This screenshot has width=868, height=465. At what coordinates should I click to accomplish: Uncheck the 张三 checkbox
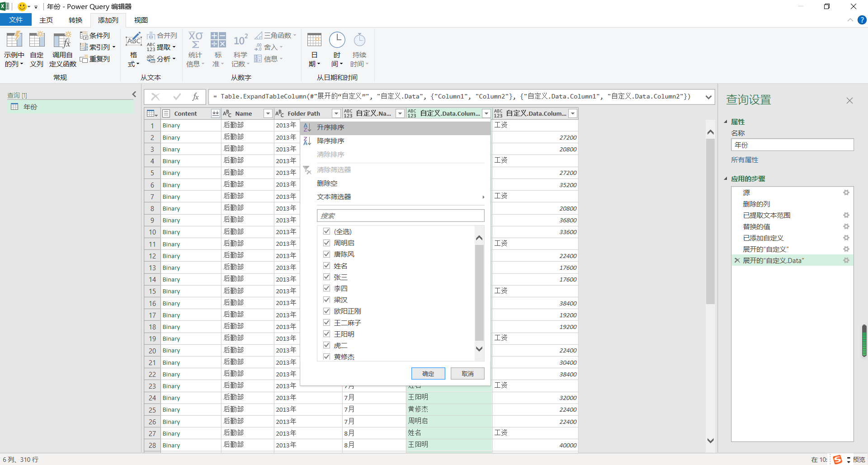tap(326, 277)
